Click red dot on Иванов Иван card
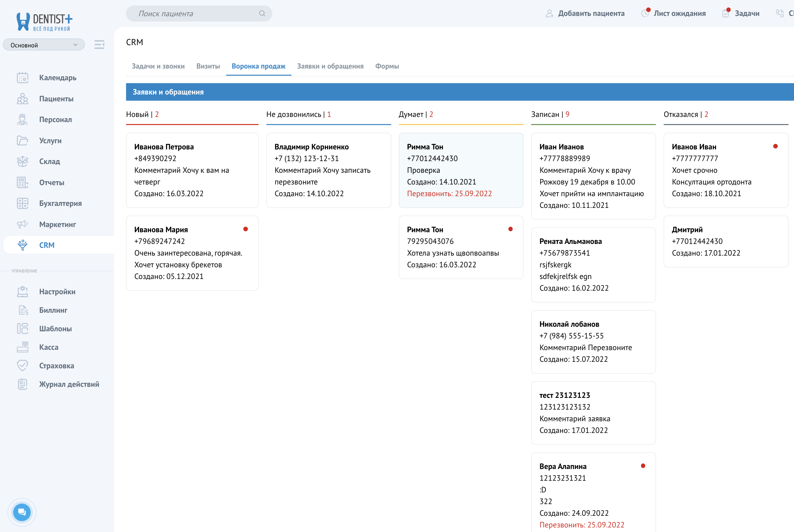Viewport: 794px width, 532px height. tap(775, 146)
